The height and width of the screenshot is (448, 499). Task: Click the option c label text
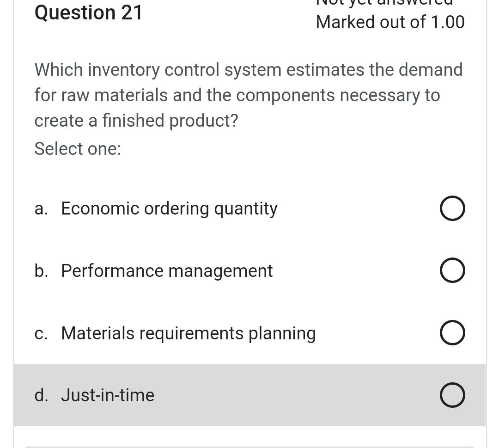188,333
